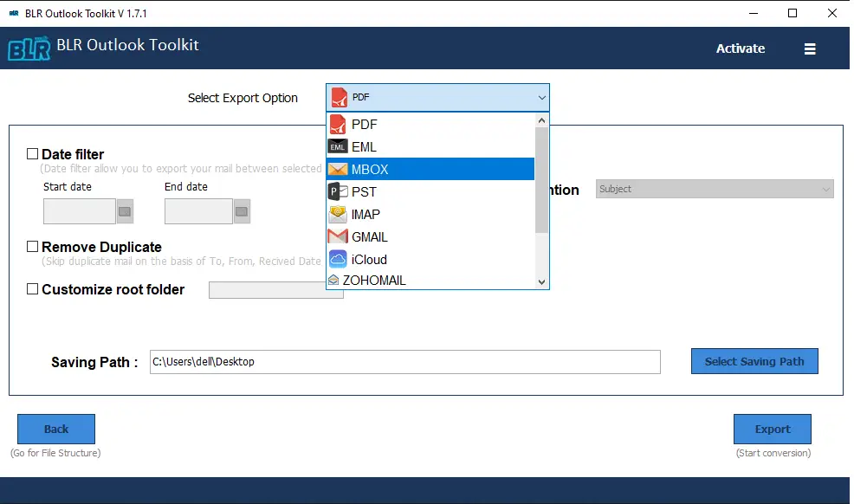Choose the EML format icon in the list
This screenshot has width=854, height=504.
(339, 146)
